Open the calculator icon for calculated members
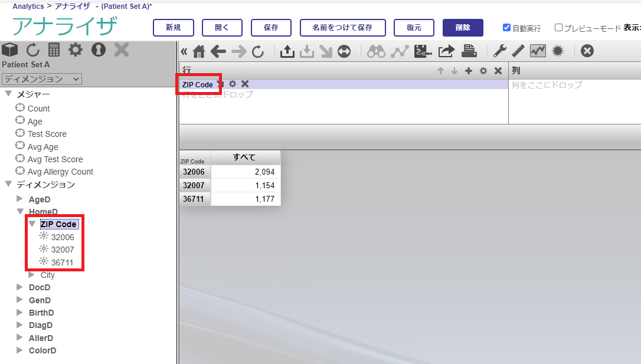Screen dimensions: 641x364 pyautogui.click(x=54, y=50)
